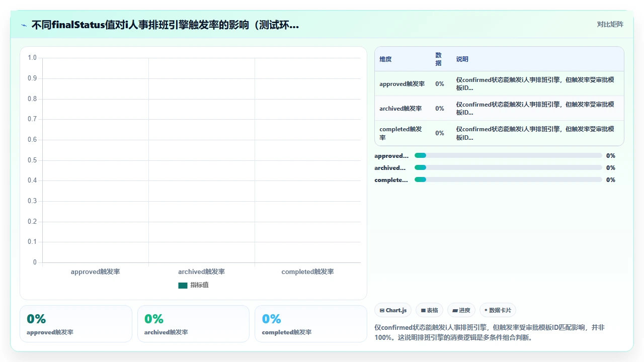Open the archived触发率 stat card
The image size is (644, 362).
193,324
